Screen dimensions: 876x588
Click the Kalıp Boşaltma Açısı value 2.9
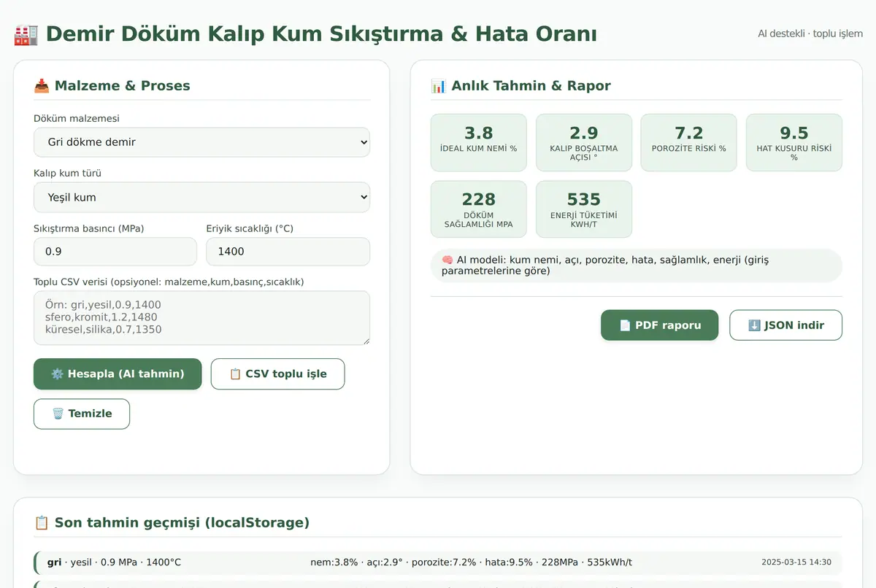(x=584, y=133)
